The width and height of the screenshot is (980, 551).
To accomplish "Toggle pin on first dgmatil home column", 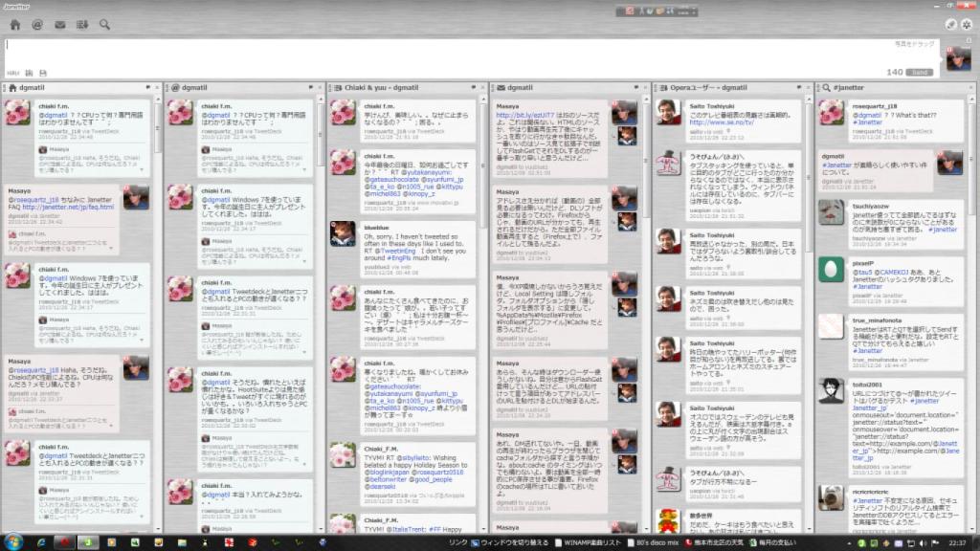I will pyautogui.click(x=146, y=87).
